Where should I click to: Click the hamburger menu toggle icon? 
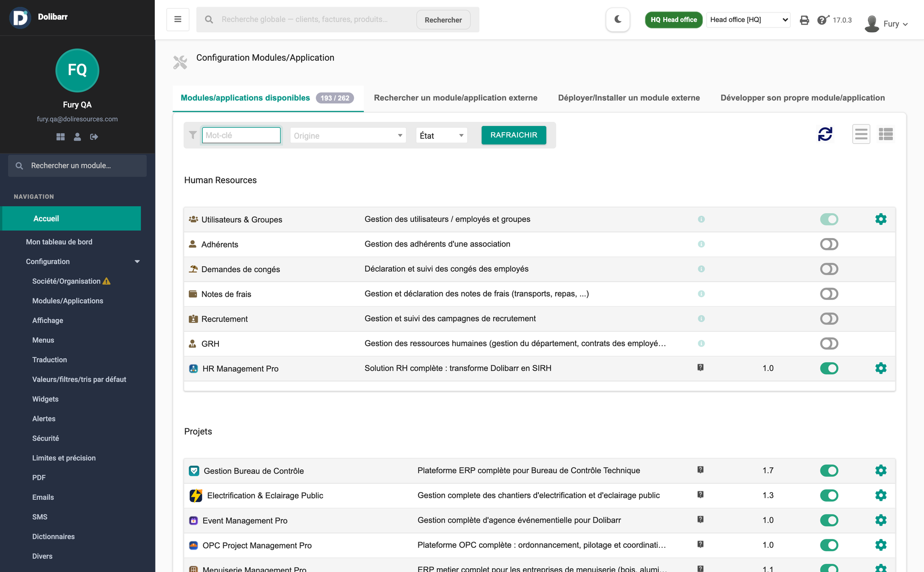(x=178, y=19)
